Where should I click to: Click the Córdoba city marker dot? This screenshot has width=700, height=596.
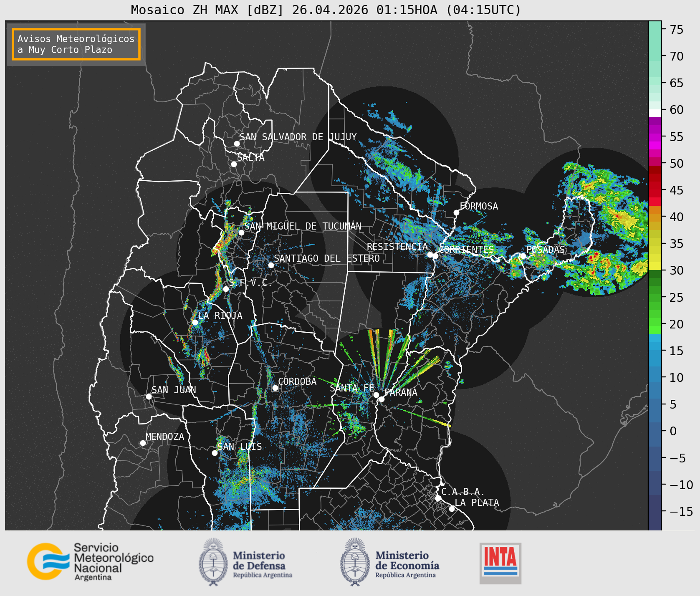coord(275,388)
